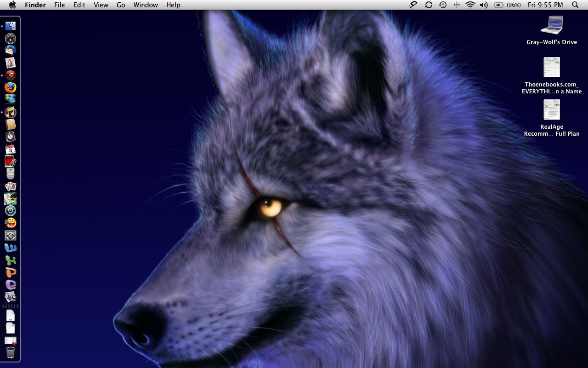
Task: Open the Edit menu
Action: tap(79, 5)
